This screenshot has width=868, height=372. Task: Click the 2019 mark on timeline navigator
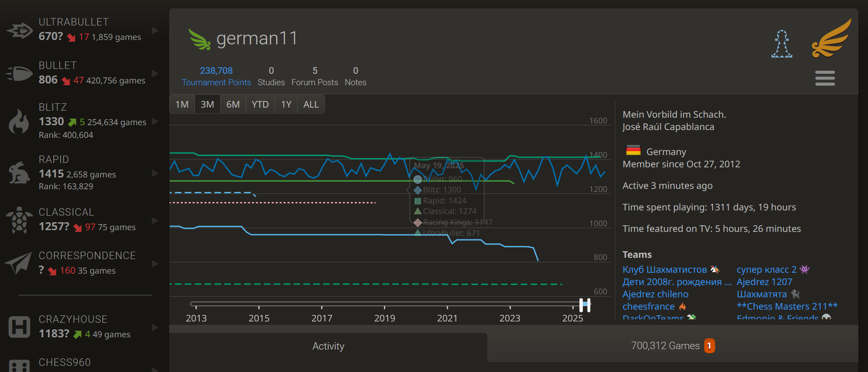tap(384, 318)
